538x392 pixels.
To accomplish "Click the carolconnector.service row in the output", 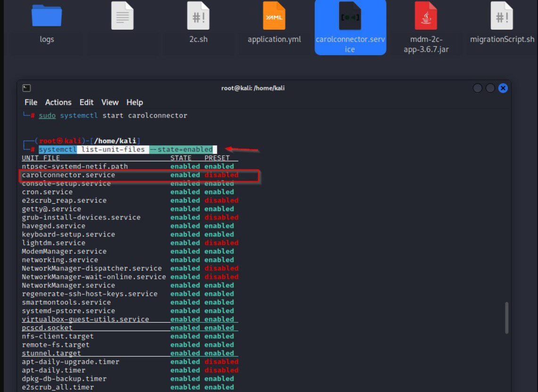I will click(x=68, y=175).
